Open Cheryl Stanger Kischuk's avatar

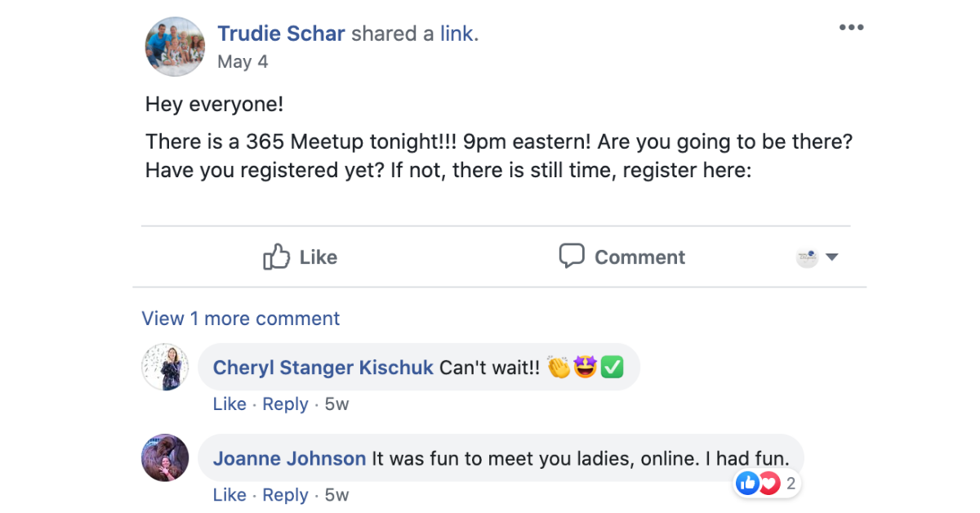click(166, 368)
